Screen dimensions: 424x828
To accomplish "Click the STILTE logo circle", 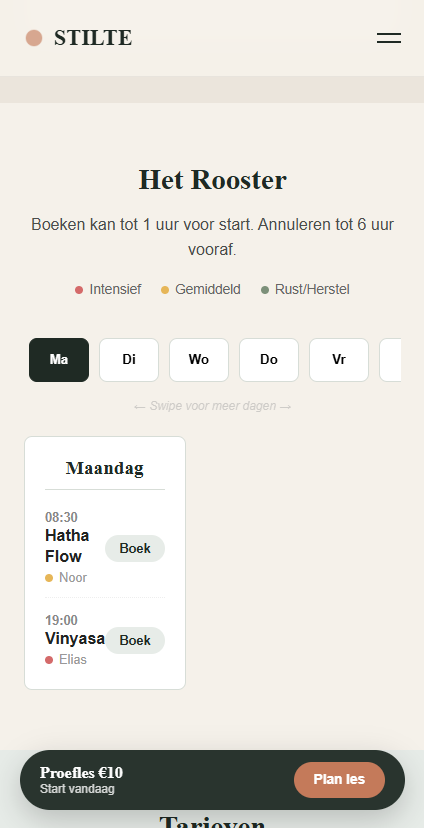I will (x=34, y=38).
